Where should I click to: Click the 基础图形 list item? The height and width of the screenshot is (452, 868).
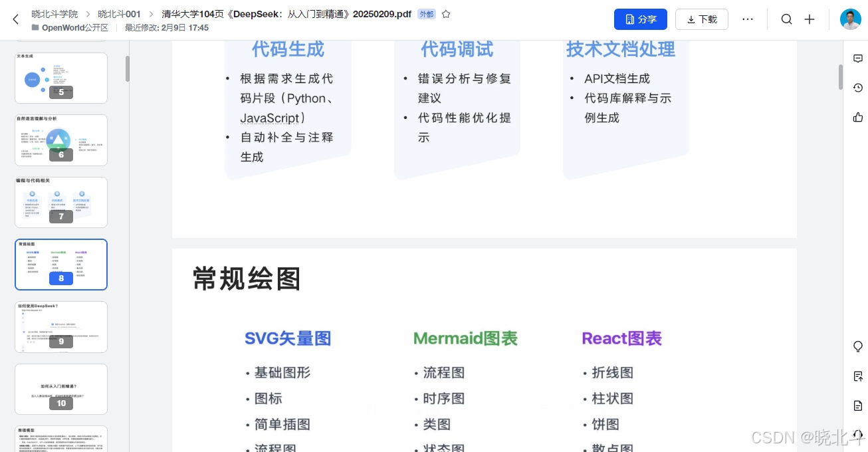(x=282, y=372)
